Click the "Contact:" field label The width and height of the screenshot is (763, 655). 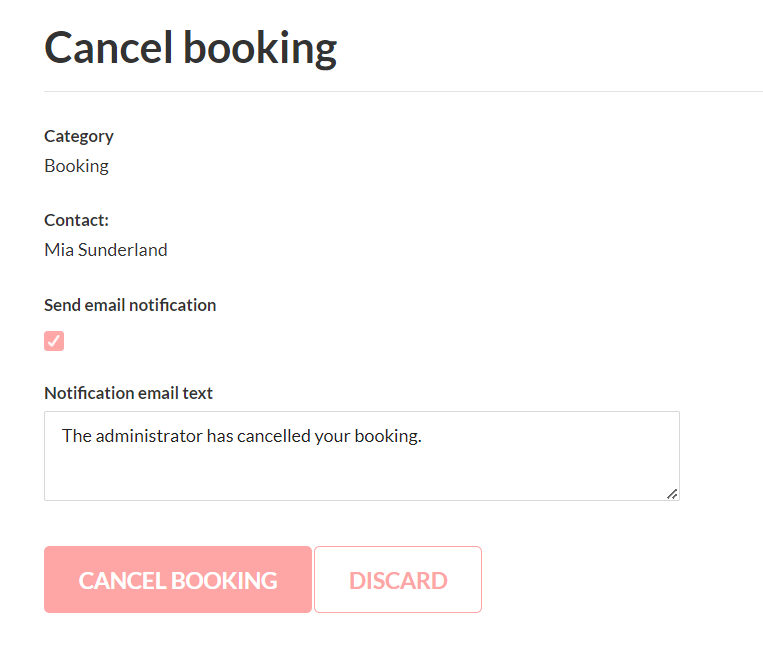(x=76, y=220)
